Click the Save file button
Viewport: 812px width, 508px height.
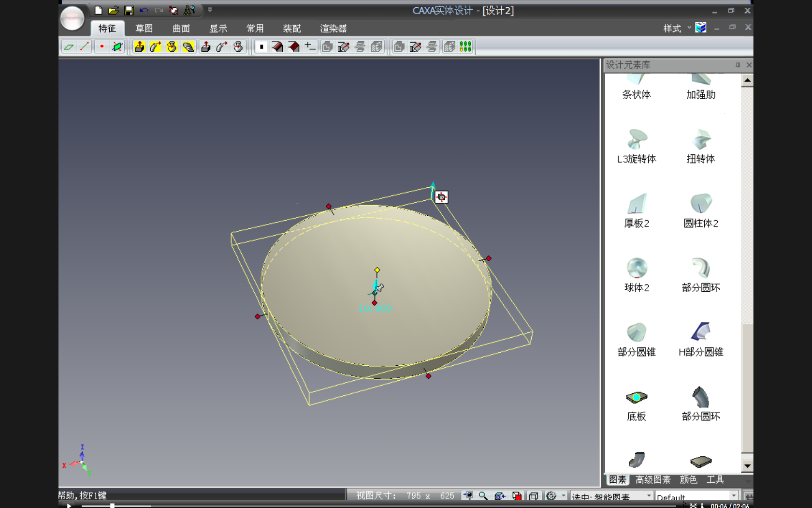click(129, 10)
